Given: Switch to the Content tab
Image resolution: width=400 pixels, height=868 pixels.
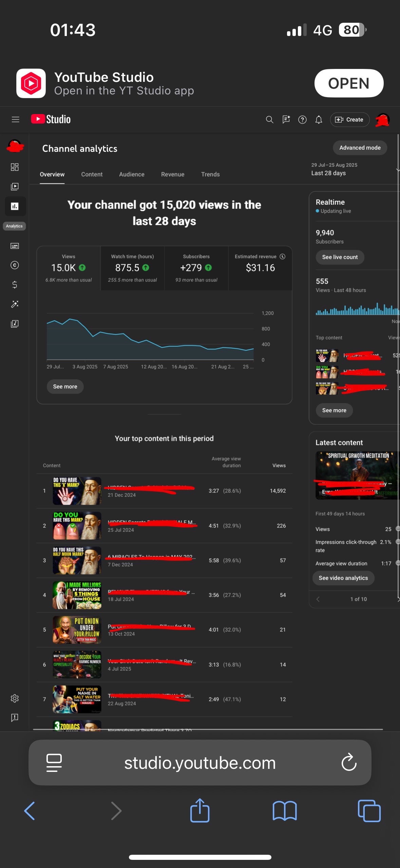Looking at the screenshot, I should 92,174.
